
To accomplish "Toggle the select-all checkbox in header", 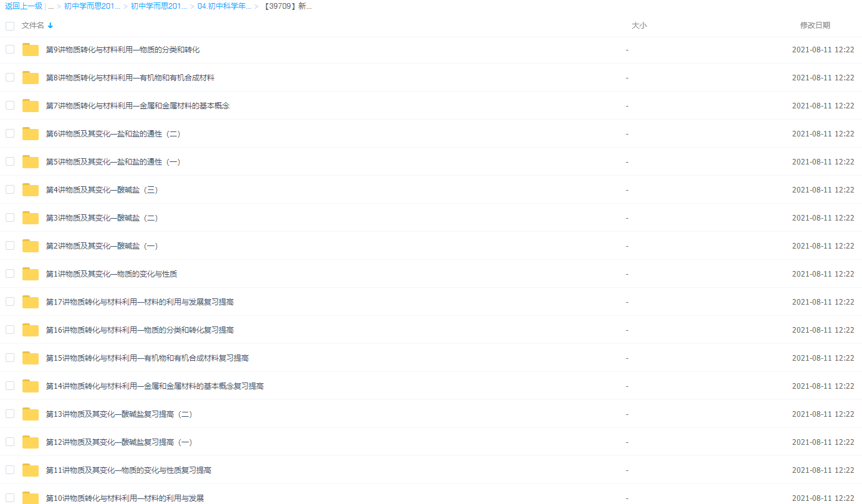I will click(10, 26).
